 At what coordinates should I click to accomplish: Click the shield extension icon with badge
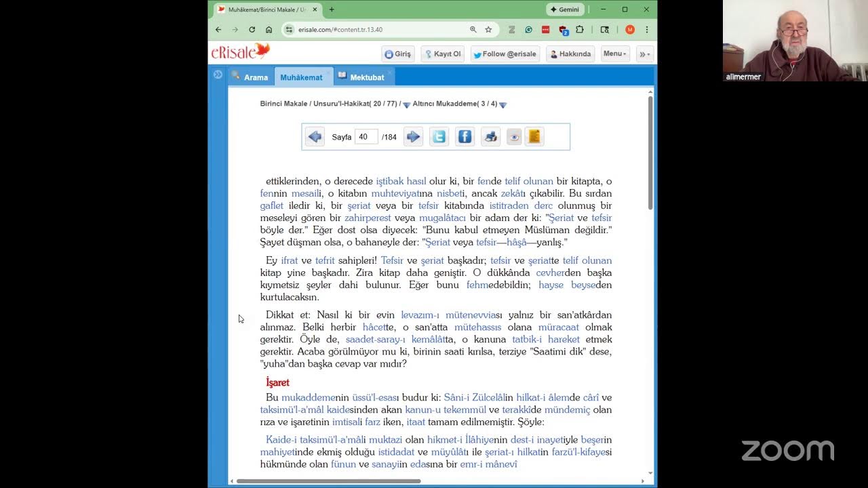(x=563, y=30)
